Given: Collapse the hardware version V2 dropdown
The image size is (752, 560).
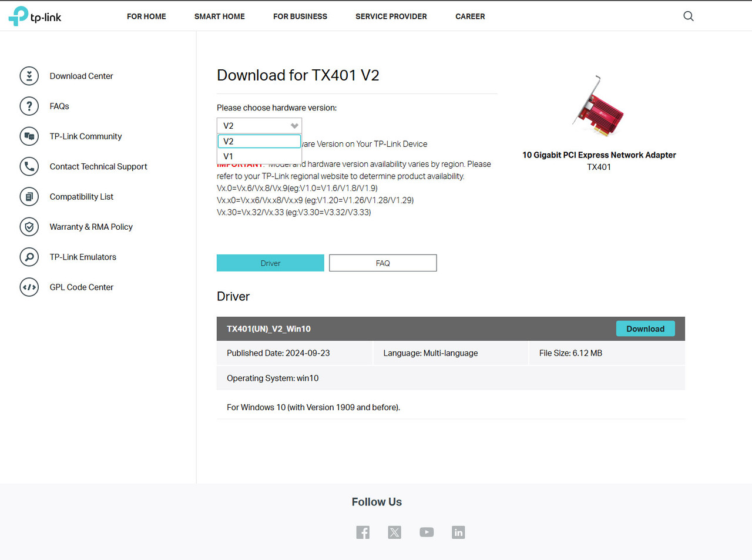Looking at the screenshot, I should (x=259, y=126).
